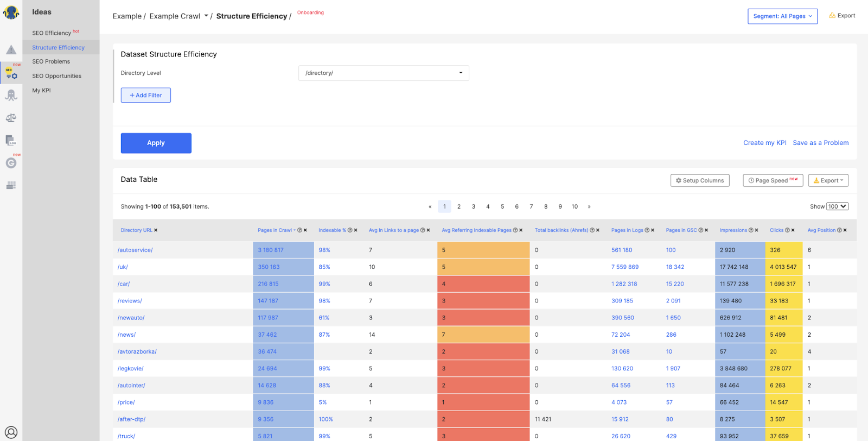
Task: Click the 7 559 869 logs value
Action: tap(625, 267)
